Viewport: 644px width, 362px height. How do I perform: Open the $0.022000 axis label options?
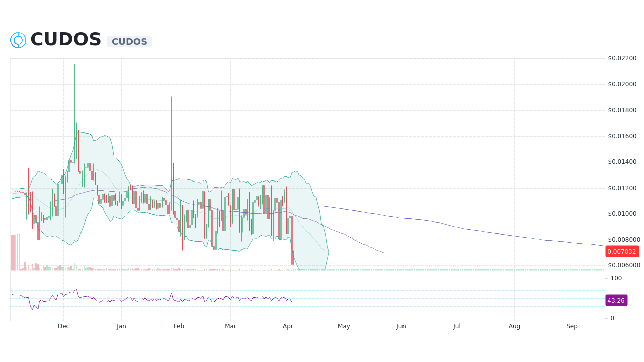click(622, 58)
